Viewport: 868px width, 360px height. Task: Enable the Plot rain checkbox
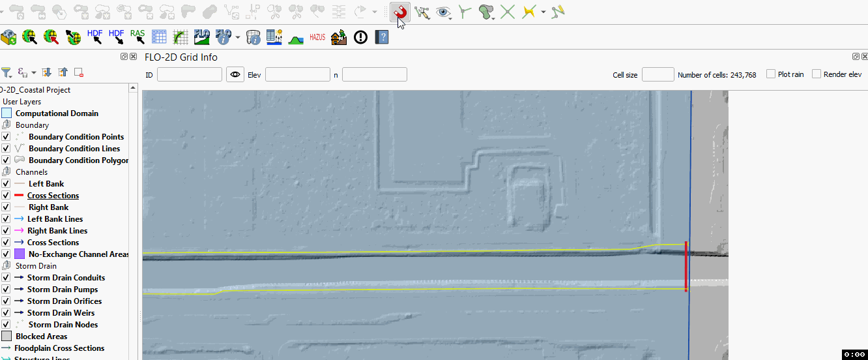pyautogui.click(x=771, y=74)
